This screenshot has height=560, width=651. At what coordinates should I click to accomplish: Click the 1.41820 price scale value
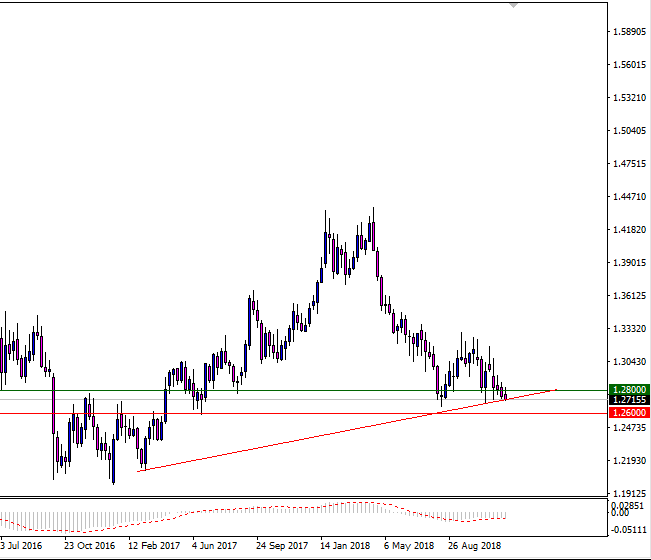coord(630,230)
